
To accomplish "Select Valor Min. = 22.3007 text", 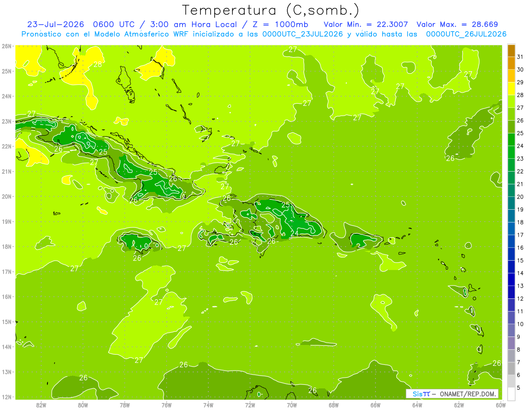I will point(366,24).
